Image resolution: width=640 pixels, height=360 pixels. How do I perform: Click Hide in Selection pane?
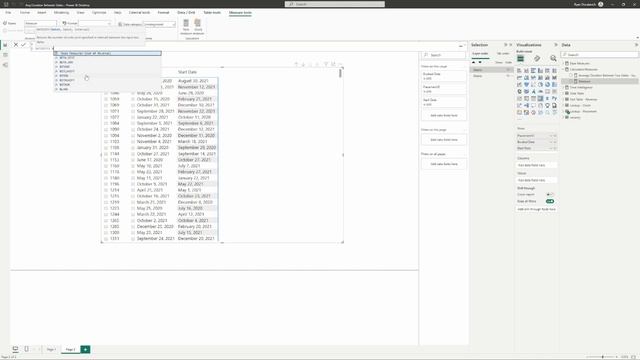(508, 62)
